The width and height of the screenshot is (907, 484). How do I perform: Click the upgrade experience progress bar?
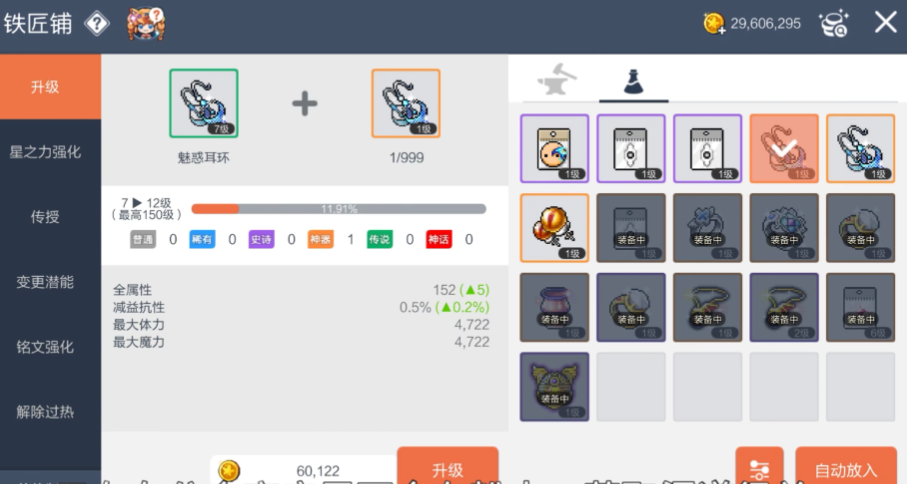click(339, 209)
